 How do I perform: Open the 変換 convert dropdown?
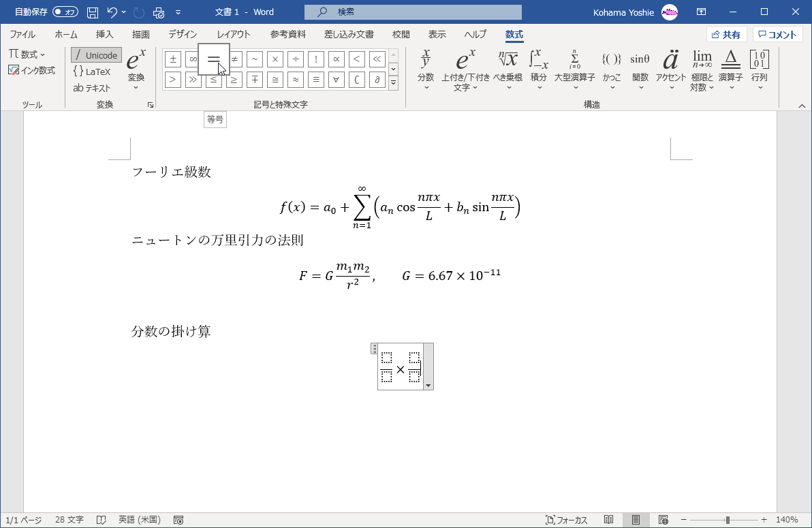tap(136, 70)
